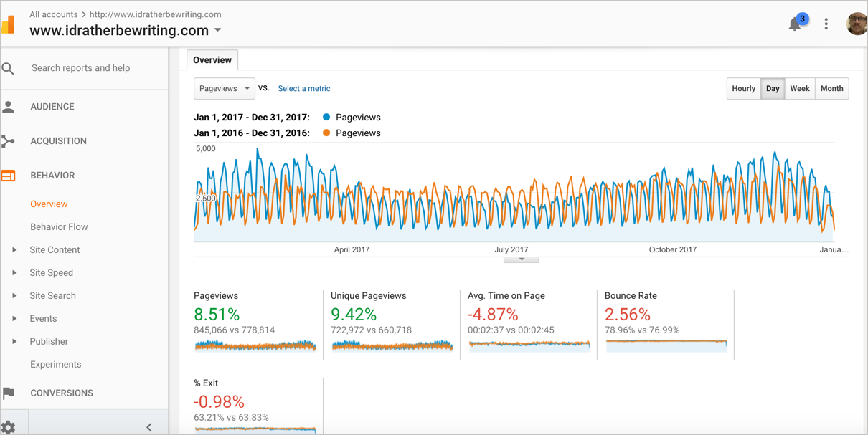Click the Conversions flag icon
This screenshot has width=868, height=435.
click(9, 393)
